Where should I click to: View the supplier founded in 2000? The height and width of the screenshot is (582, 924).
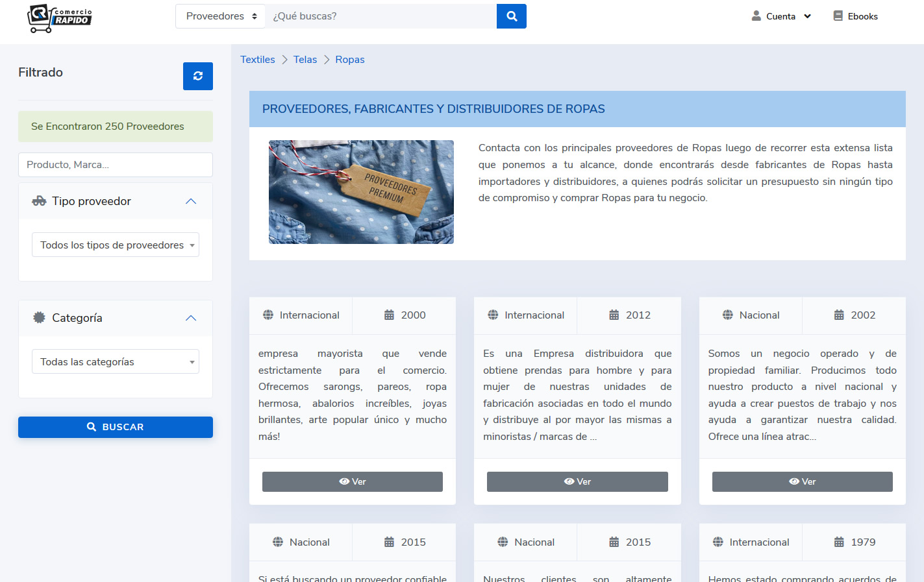pyautogui.click(x=353, y=481)
